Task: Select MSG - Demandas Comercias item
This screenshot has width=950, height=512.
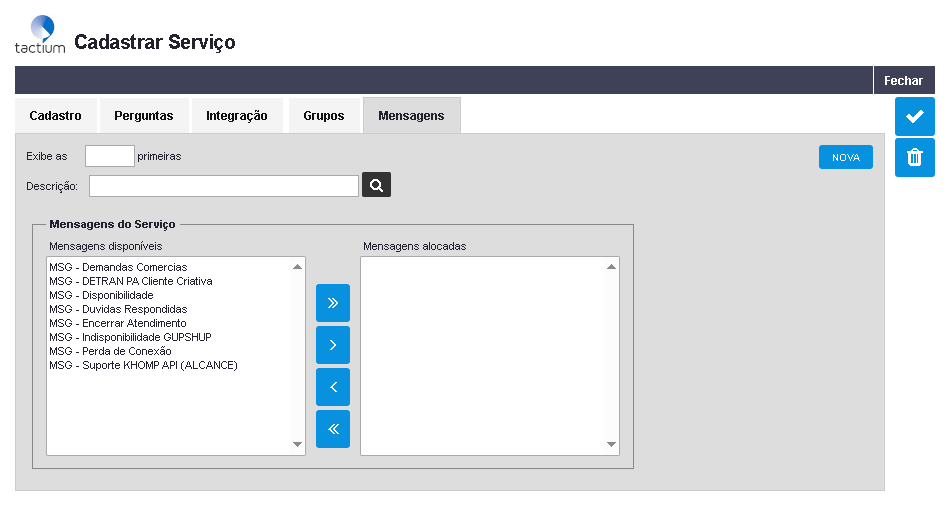Action: coord(118,267)
